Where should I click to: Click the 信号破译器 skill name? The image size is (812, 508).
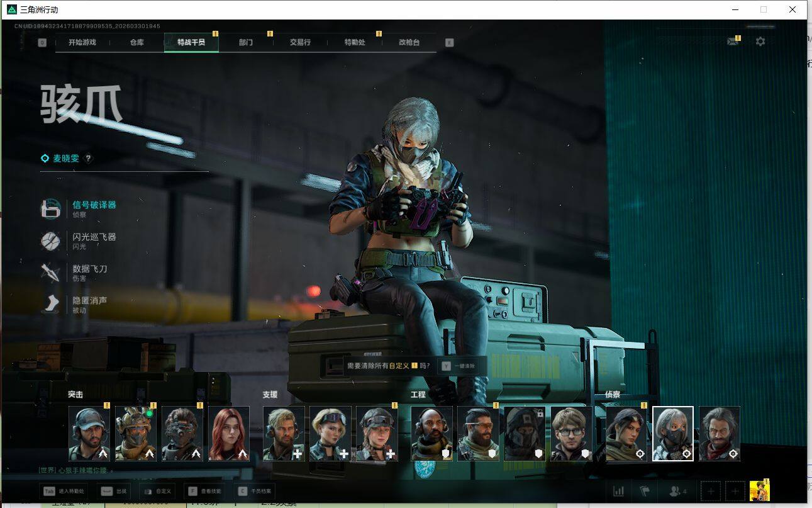pyautogui.click(x=94, y=205)
